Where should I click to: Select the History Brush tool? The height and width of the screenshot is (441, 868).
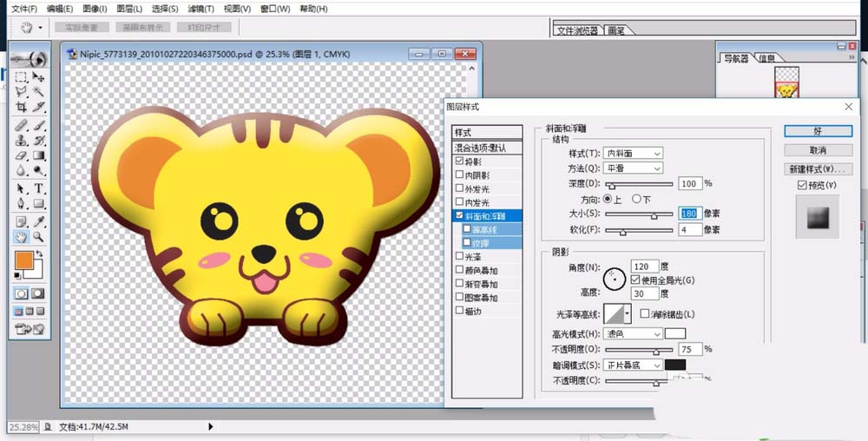coord(38,141)
